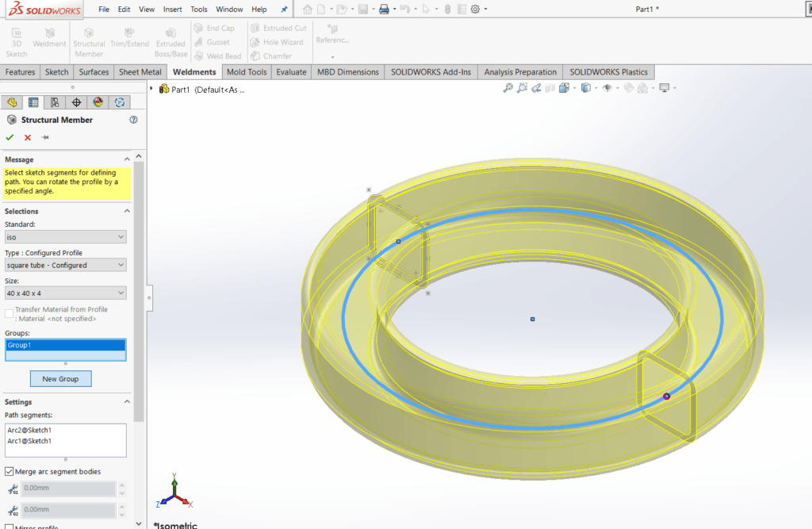Click the Zoom to Fit magnifier icon
Image resolution: width=812 pixels, height=529 pixels.
[x=508, y=88]
